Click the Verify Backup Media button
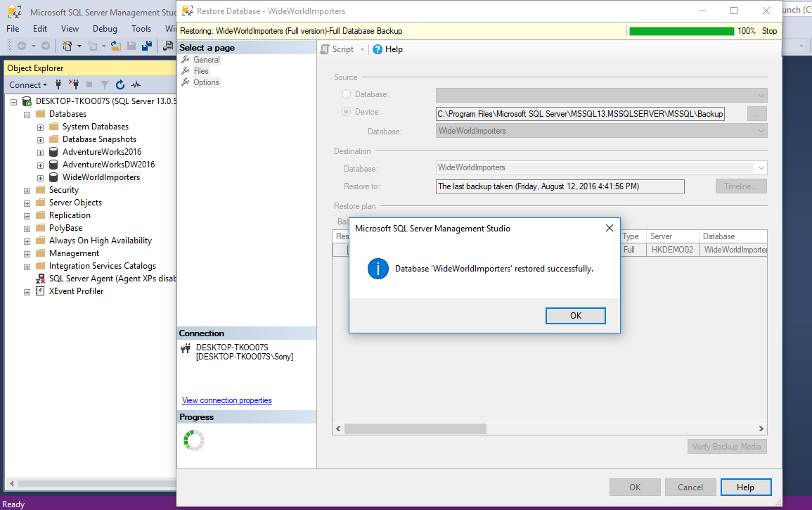Viewport: 812px width, 510px height. pyautogui.click(x=727, y=446)
